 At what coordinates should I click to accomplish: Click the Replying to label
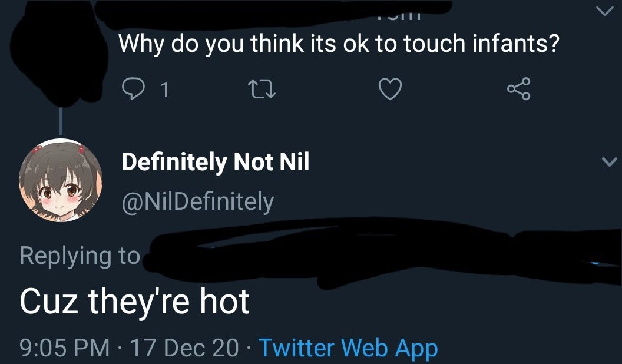[x=80, y=256]
